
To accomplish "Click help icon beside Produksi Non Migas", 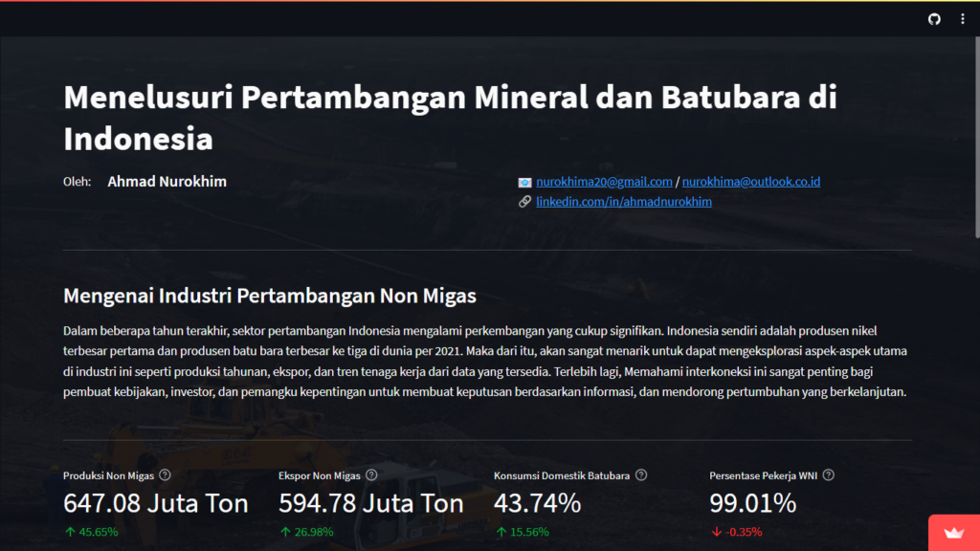I will (165, 475).
